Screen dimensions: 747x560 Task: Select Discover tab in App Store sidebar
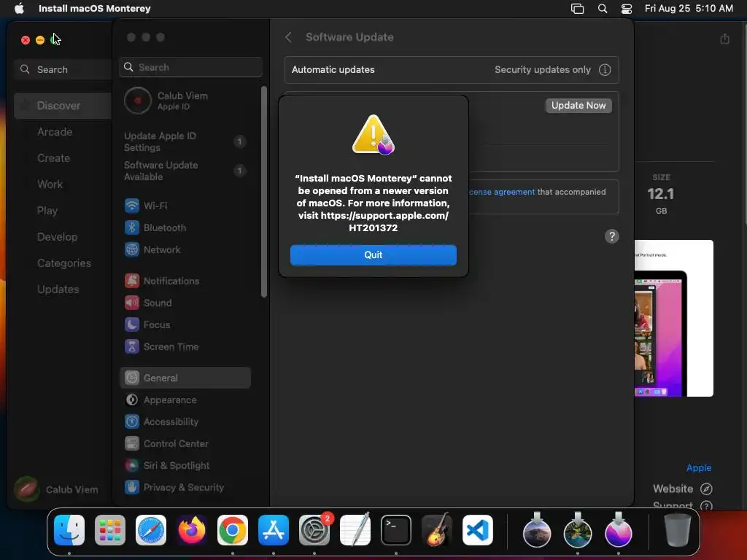point(63,106)
